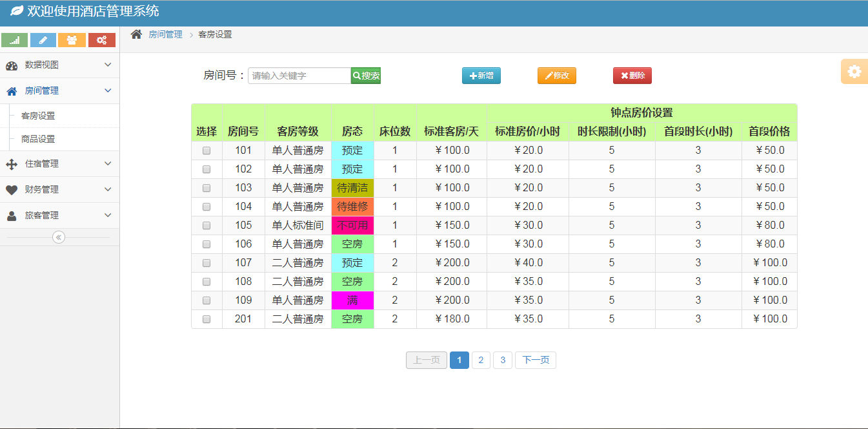This screenshot has height=429, width=868.
Task: Tick the checkbox for room 103
Action: coord(207,188)
